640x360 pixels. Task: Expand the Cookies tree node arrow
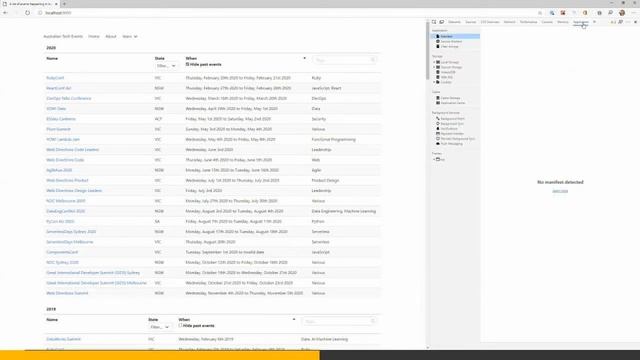tap(434, 82)
